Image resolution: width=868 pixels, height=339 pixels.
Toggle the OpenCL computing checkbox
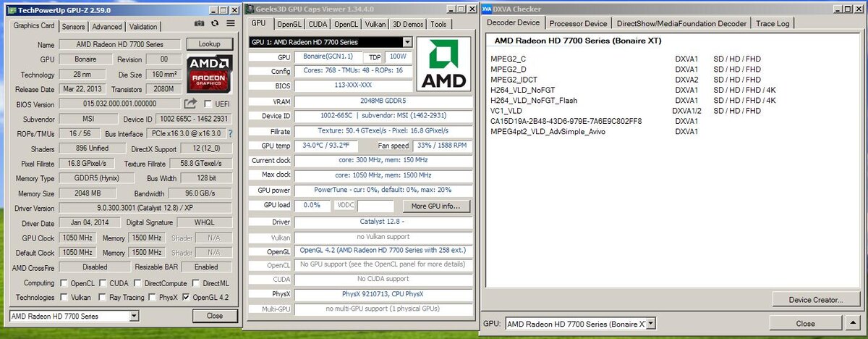[x=64, y=283]
